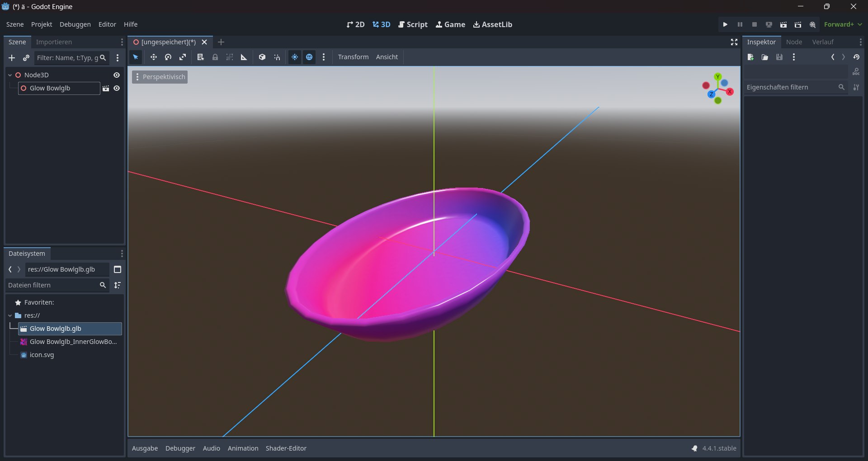Viewport: 868px width, 461px height.
Task: Open the load resource folder icon
Action: pos(765,57)
